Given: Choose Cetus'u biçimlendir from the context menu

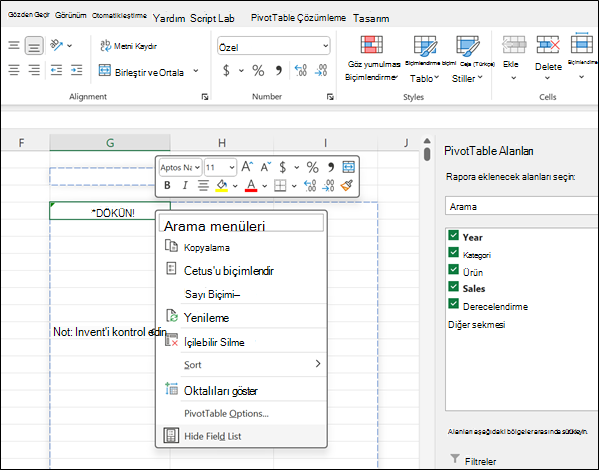Looking at the screenshot, I should coord(241,271).
